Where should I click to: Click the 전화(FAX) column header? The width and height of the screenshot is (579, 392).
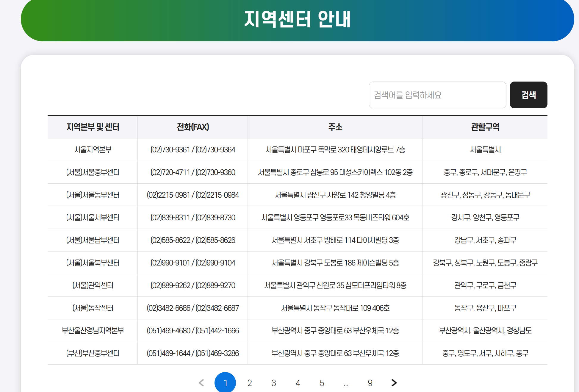pos(193,127)
